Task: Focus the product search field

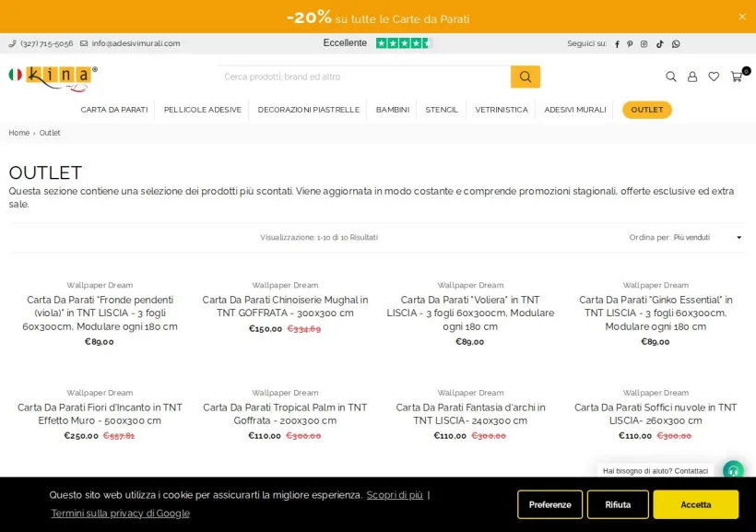Action: pyautogui.click(x=365, y=77)
